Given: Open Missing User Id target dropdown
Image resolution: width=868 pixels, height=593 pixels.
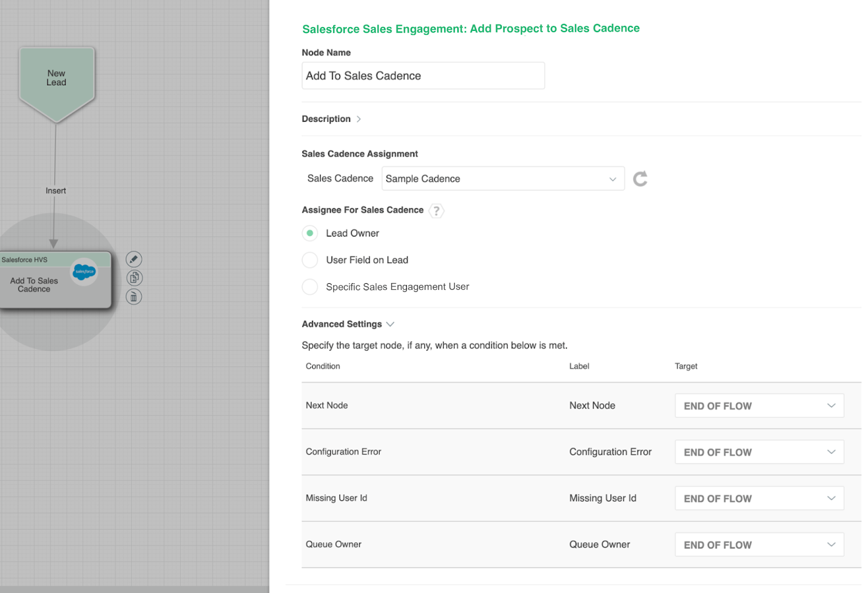Looking at the screenshot, I should click(758, 498).
